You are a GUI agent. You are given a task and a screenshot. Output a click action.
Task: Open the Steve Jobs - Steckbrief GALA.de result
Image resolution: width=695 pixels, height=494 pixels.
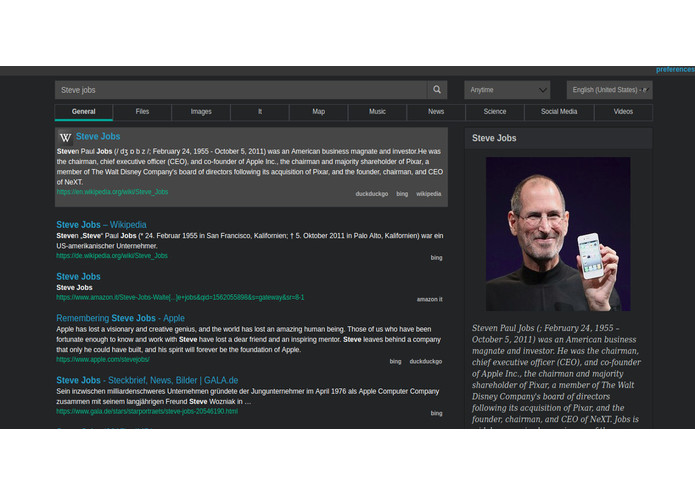pos(147,380)
